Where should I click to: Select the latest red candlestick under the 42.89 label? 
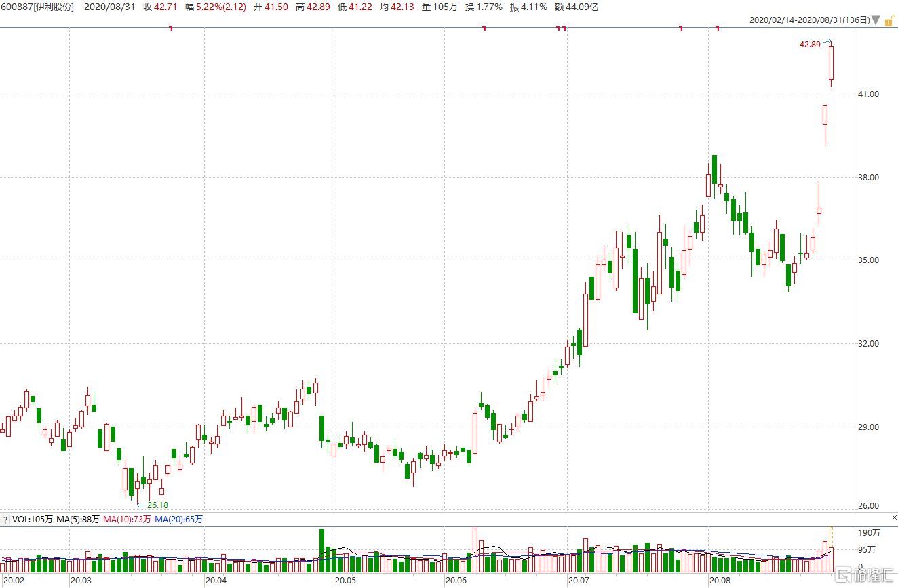coord(832,63)
